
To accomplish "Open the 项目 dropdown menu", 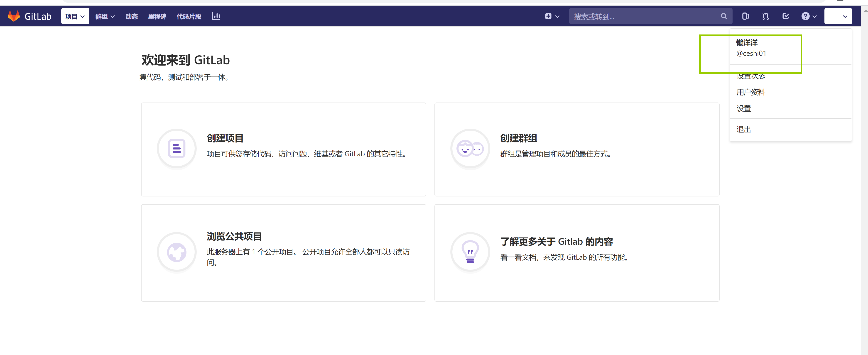I will tap(75, 16).
